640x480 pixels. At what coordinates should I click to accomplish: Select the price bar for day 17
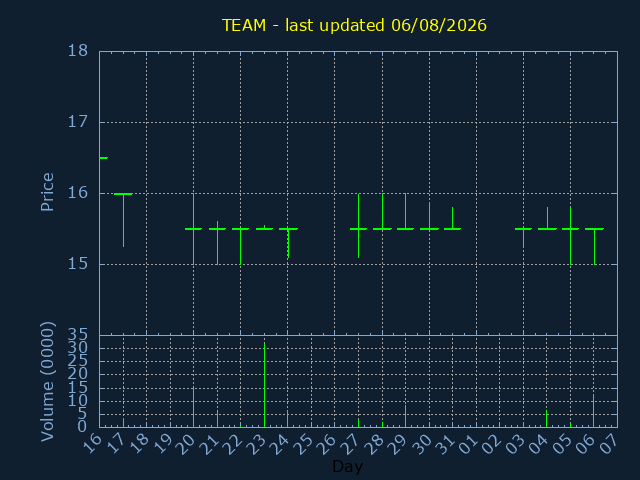(x=123, y=220)
